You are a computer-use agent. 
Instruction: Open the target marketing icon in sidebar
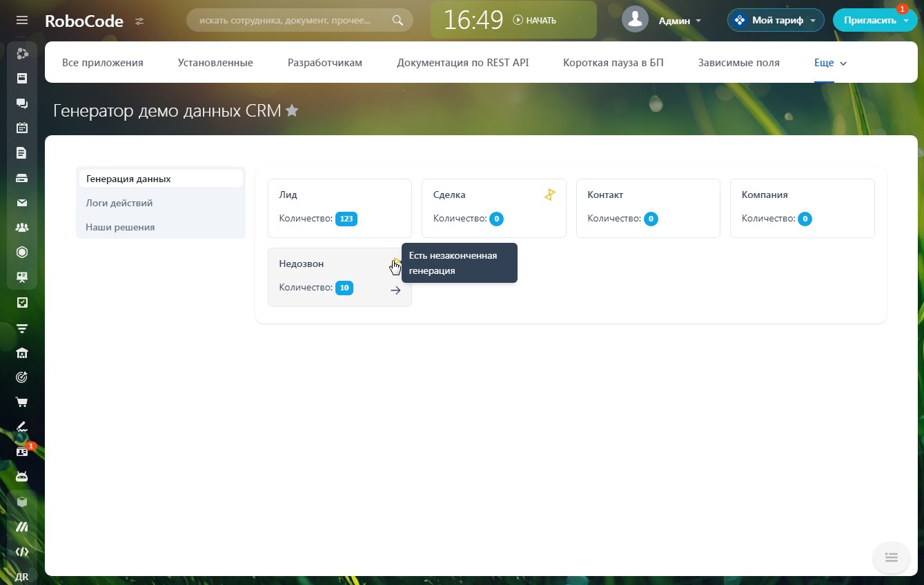22,377
